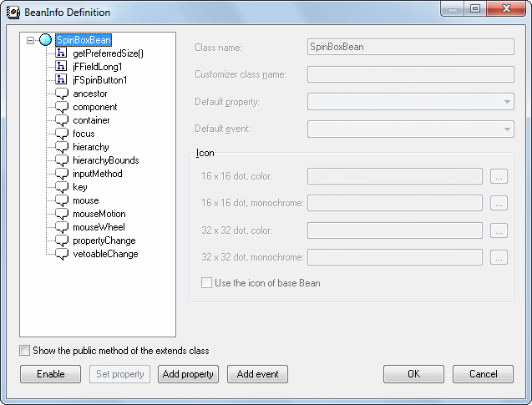
Task: Open the Default property dropdown
Action: (507, 102)
